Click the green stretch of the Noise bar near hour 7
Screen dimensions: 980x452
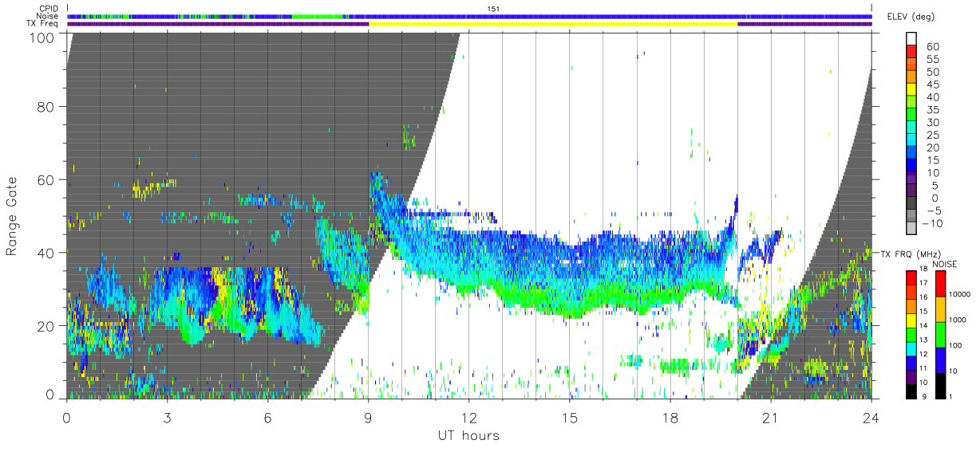tap(318, 16)
